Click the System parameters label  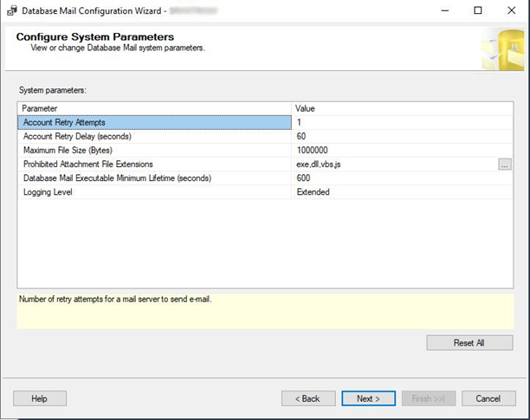(x=53, y=90)
